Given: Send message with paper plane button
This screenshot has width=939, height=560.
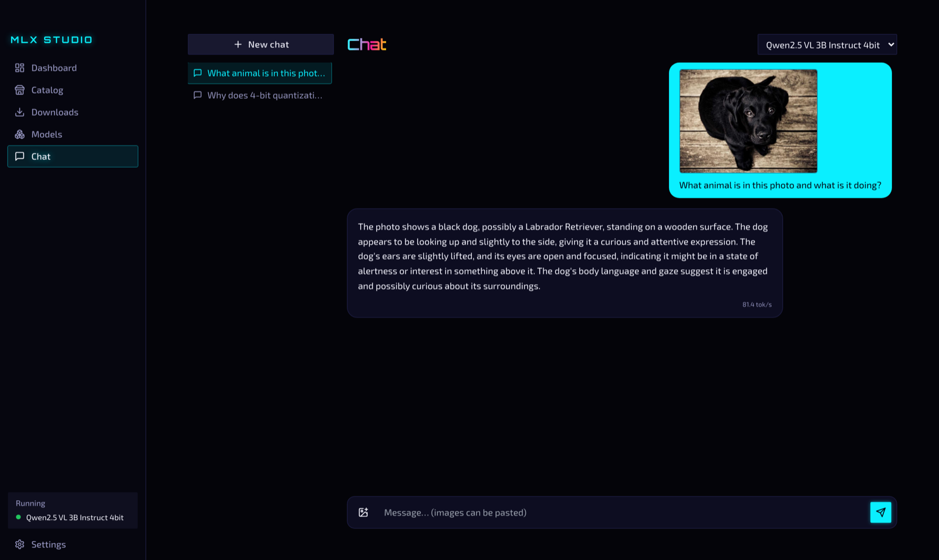Looking at the screenshot, I should pyautogui.click(x=880, y=513).
